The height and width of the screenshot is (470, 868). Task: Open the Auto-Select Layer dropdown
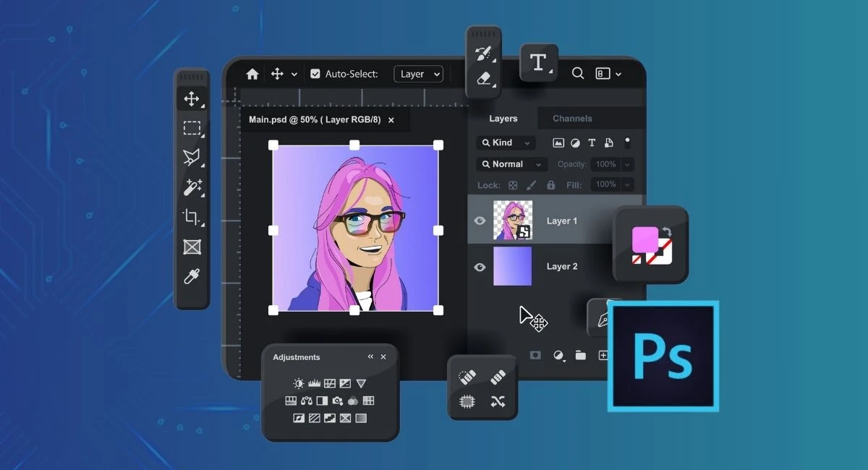coord(418,74)
